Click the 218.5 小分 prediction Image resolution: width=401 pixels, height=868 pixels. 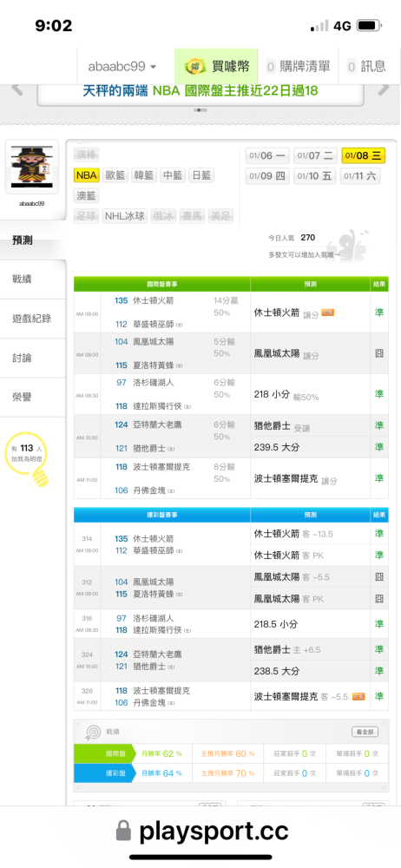(275, 624)
